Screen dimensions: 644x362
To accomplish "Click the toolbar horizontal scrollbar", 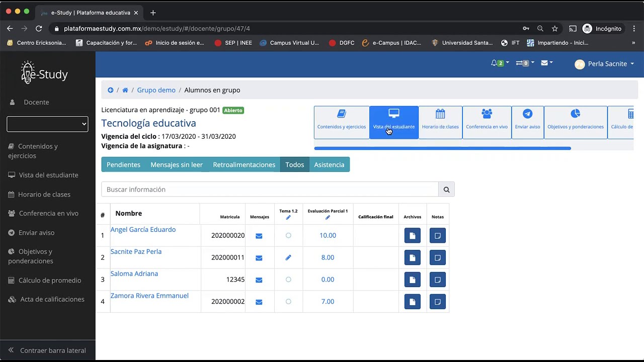I will 442,148.
